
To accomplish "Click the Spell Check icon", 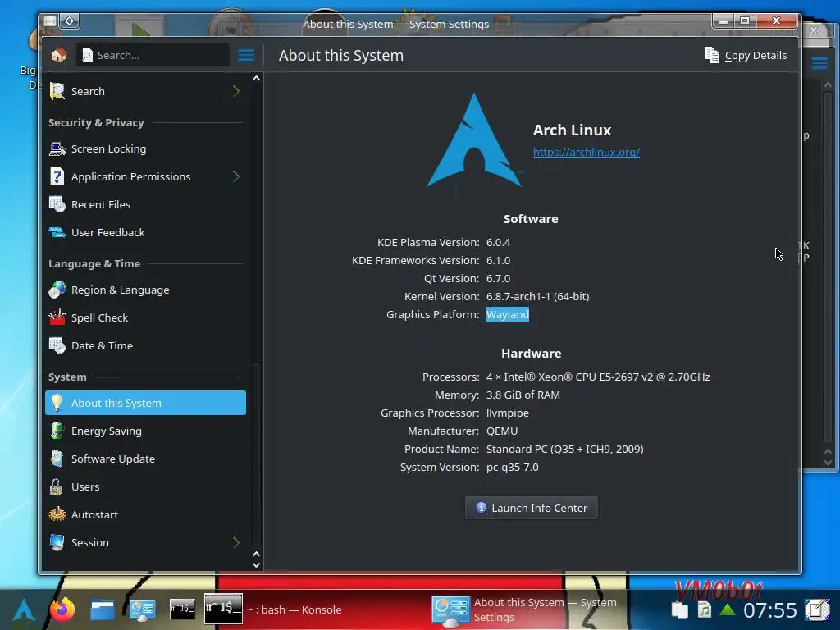I will pos(57,317).
